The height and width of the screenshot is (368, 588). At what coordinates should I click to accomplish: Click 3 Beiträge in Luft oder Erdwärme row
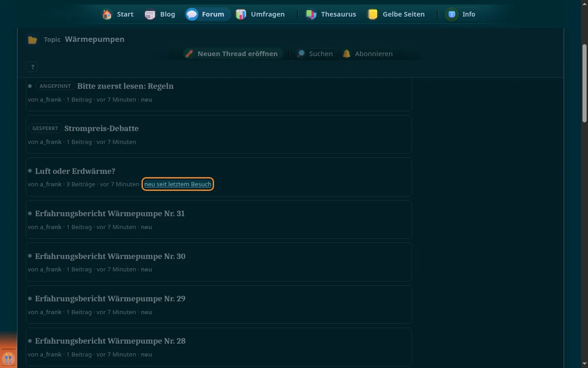coord(81,184)
